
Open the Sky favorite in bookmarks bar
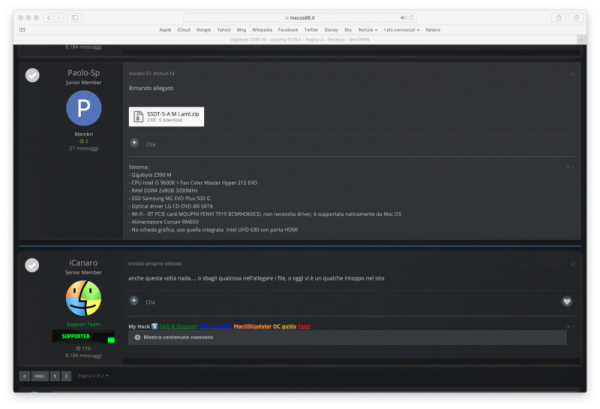348,30
